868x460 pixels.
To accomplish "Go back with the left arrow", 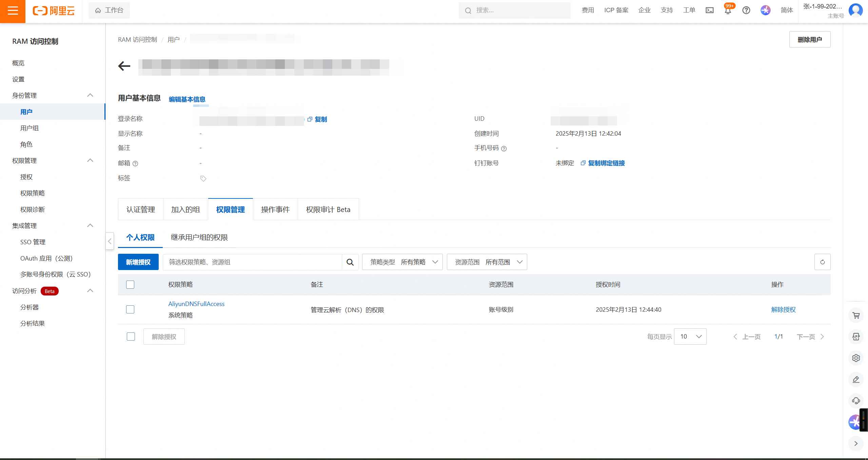I will (124, 66).
